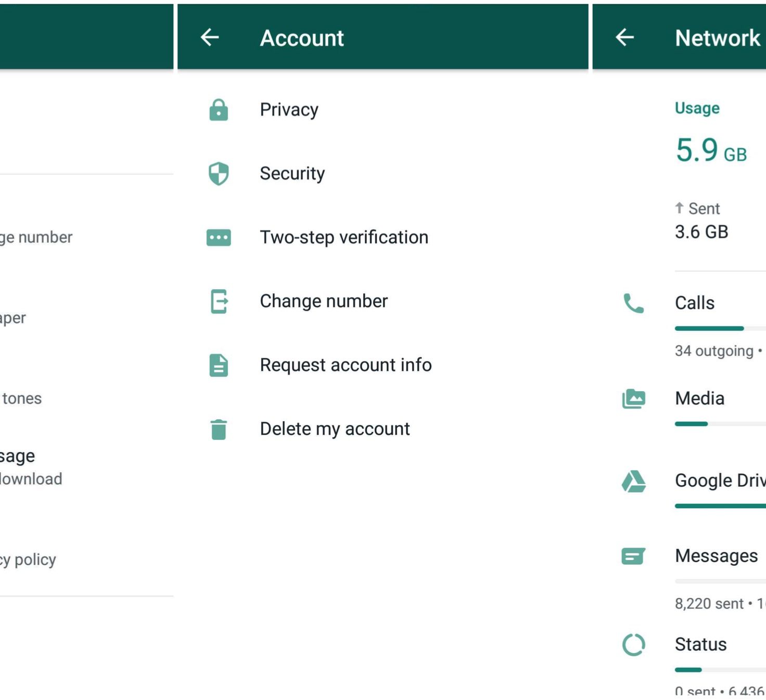Choose Delete my account
Image resolution: width=766 pixels, height=700 pixels.
click(x=335, y=429)
